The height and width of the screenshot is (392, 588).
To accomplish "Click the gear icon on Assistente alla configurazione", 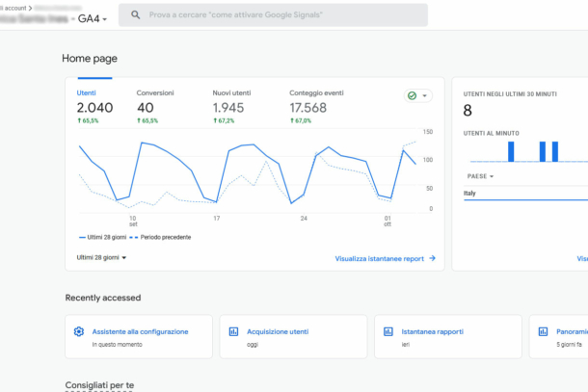I will tap(79, 331).
